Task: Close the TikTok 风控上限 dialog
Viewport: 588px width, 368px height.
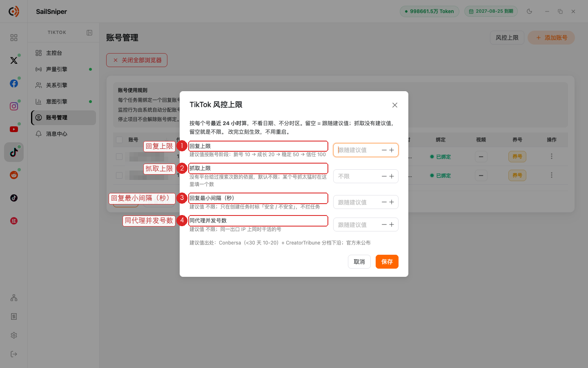Action: (395, 105)
